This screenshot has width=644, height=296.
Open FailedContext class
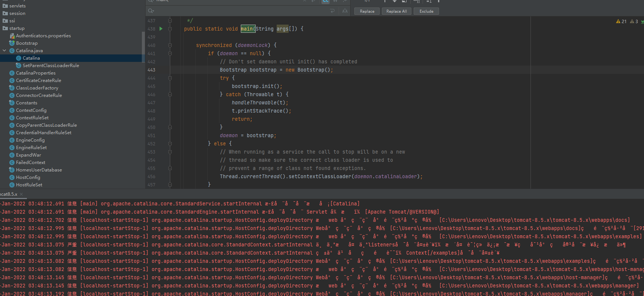pos(31,163)
